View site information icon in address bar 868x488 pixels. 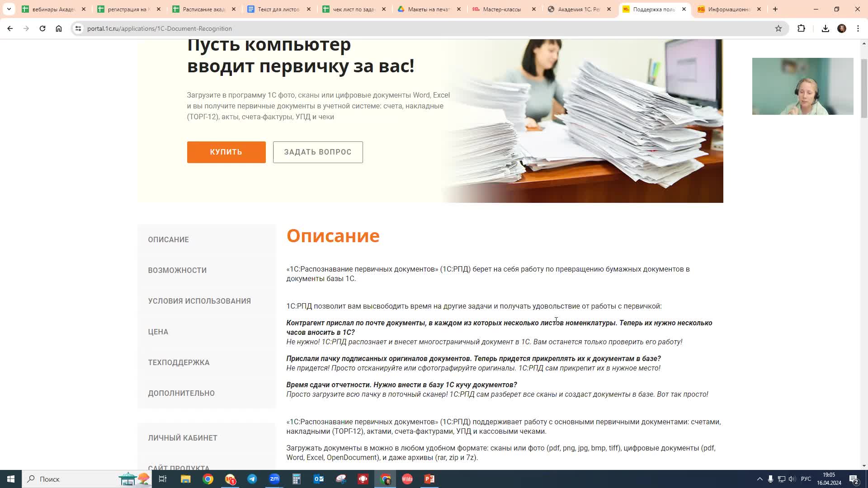[78, 28]
